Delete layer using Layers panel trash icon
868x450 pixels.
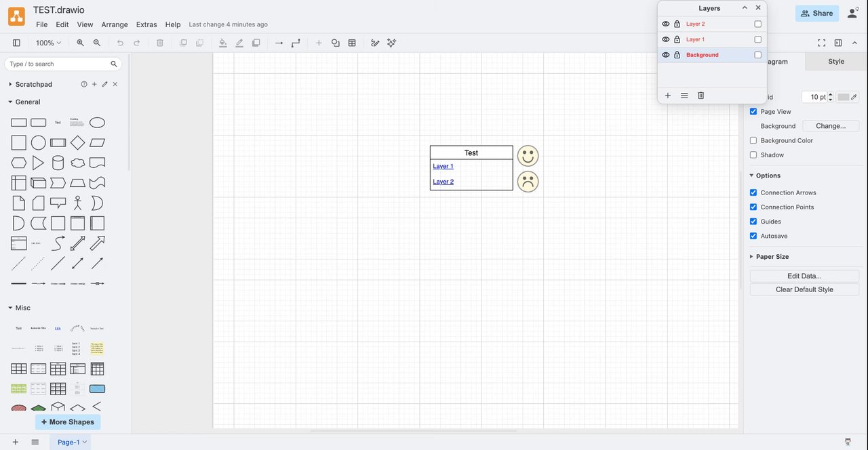(x=701, y=96)
